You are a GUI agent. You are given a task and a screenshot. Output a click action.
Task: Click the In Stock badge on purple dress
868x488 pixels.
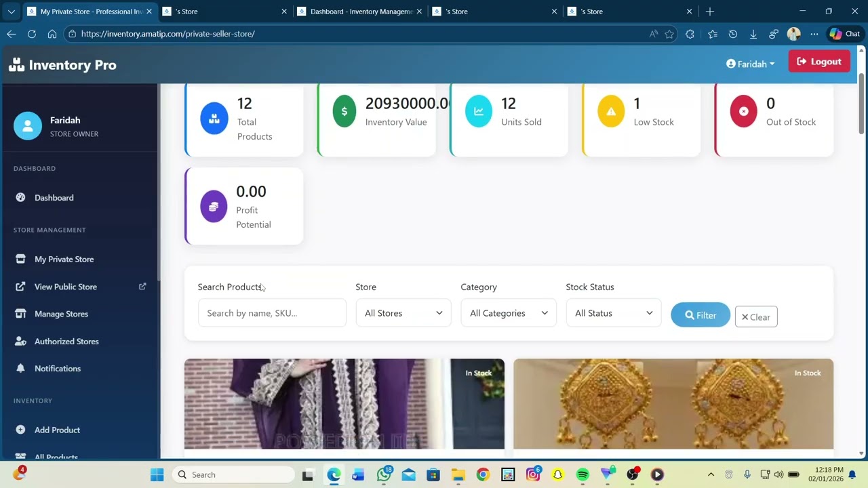click(x=479, y=373)
